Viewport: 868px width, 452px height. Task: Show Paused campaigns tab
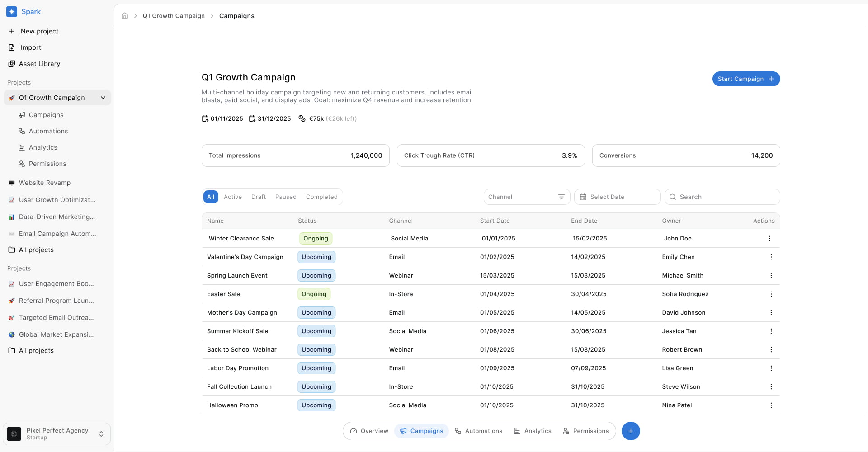click(x=286, y=197)
